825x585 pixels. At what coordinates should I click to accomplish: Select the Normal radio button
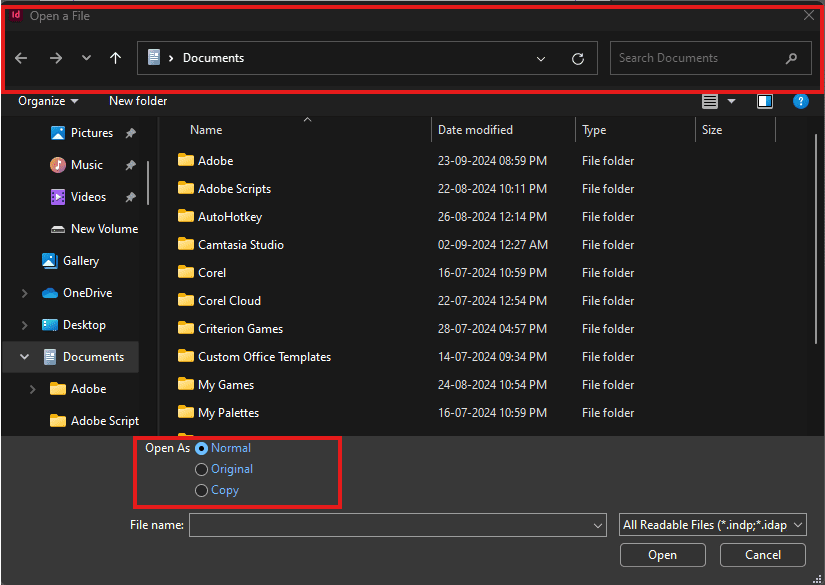202,449
